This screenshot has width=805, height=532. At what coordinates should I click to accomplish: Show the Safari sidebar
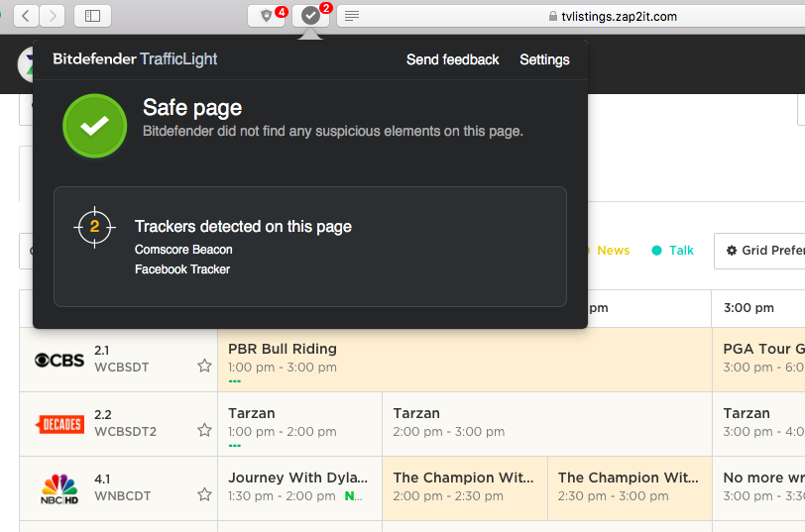(92, 16)
